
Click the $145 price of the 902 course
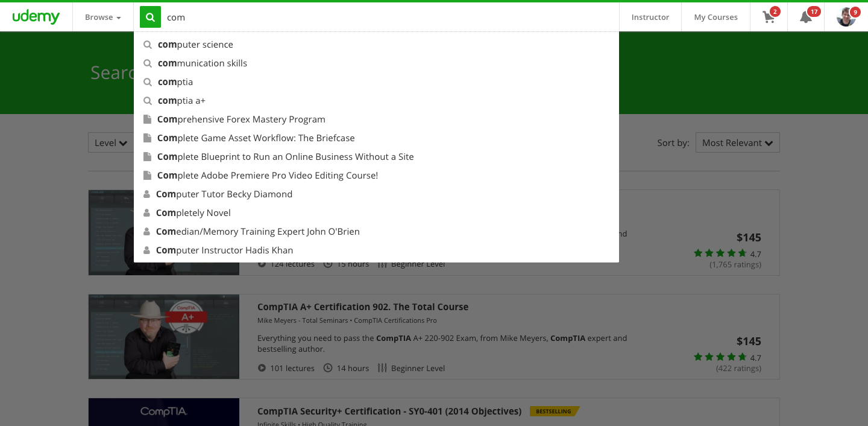[749, 342]
